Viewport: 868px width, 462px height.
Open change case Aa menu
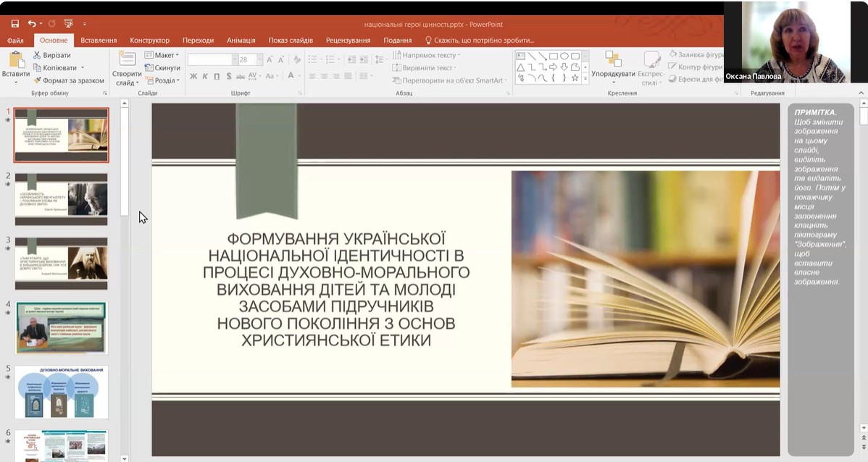tap(272, 76)
